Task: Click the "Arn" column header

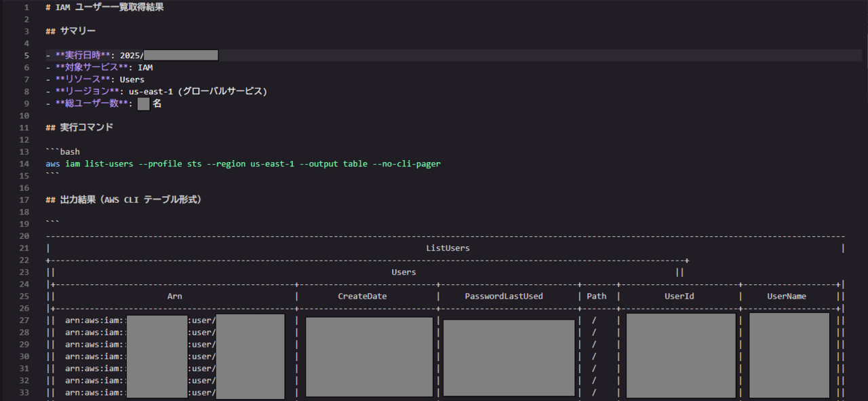Action: click(x=175, y=297)
